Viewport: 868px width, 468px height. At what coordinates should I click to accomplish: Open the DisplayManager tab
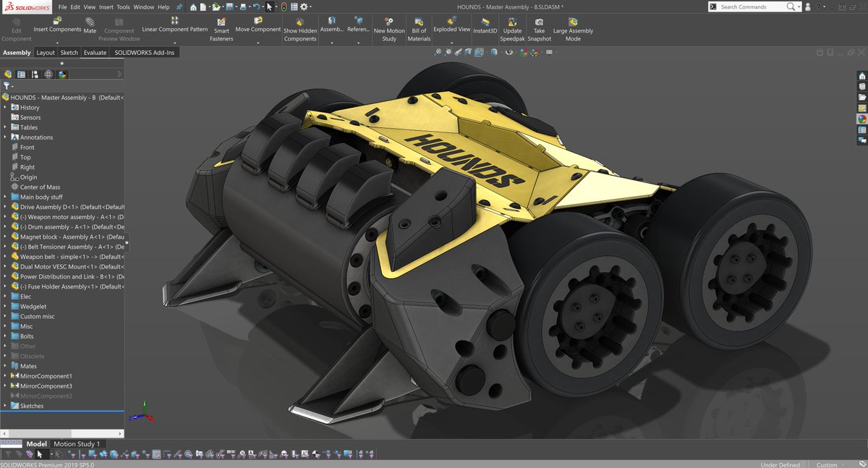click(62, 74)
